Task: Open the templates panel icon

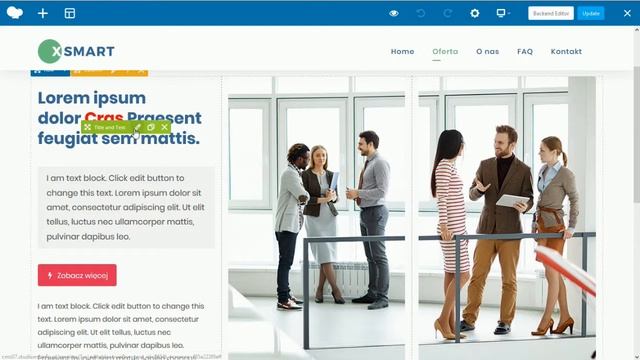Action: tap(70, 13)
